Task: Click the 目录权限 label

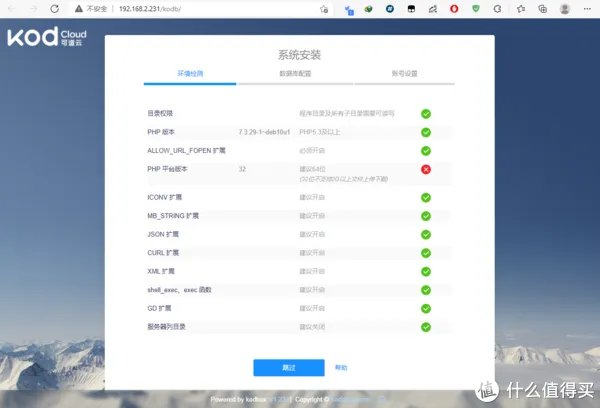Action: (x=160, y=113)
